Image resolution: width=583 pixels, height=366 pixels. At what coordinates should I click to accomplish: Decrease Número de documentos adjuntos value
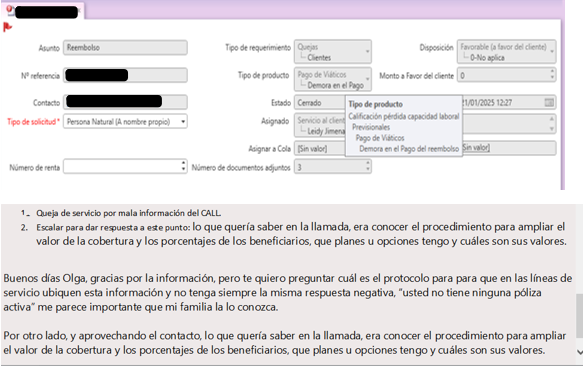click(x=368, y=169)
